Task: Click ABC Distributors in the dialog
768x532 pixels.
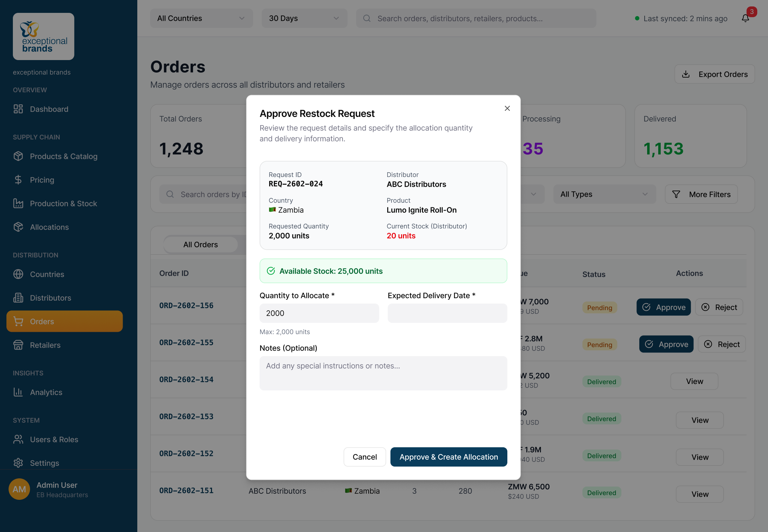Action: coord(416,184)
